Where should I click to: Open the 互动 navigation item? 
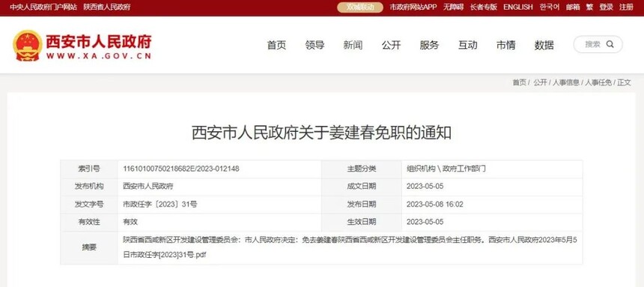[x=468, y=45]
